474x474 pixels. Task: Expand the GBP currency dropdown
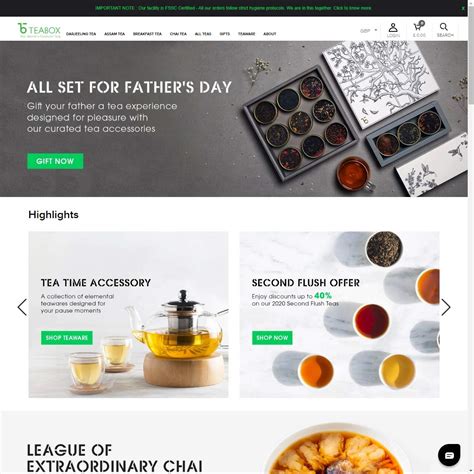(x=368, y=31)
